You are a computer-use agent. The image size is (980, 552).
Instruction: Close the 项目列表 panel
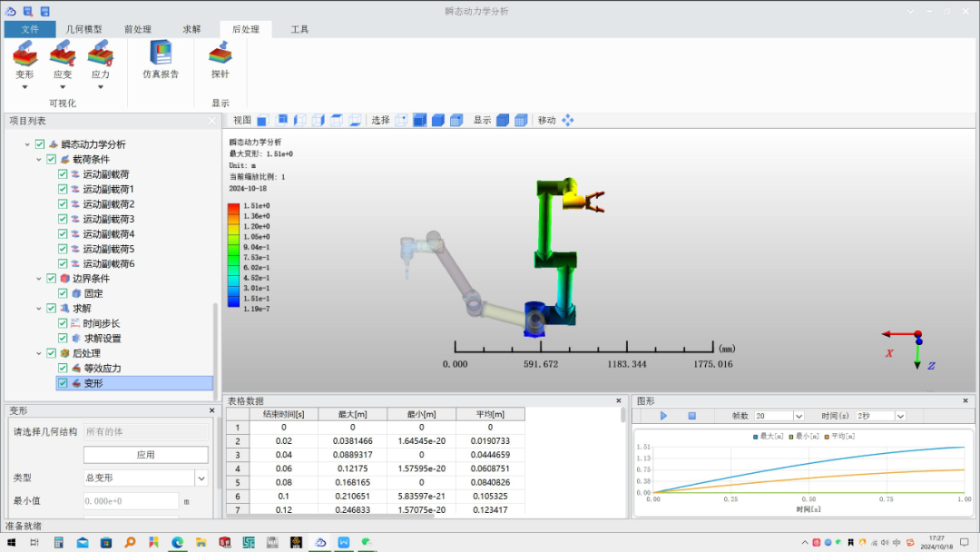tap(211, 121)
